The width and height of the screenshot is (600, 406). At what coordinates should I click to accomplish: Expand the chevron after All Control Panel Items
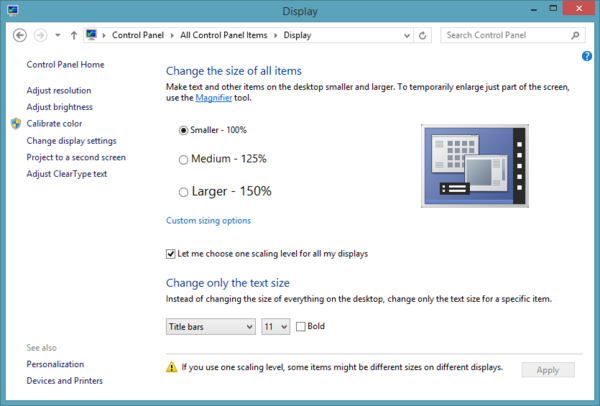click(x=275, y=35)
